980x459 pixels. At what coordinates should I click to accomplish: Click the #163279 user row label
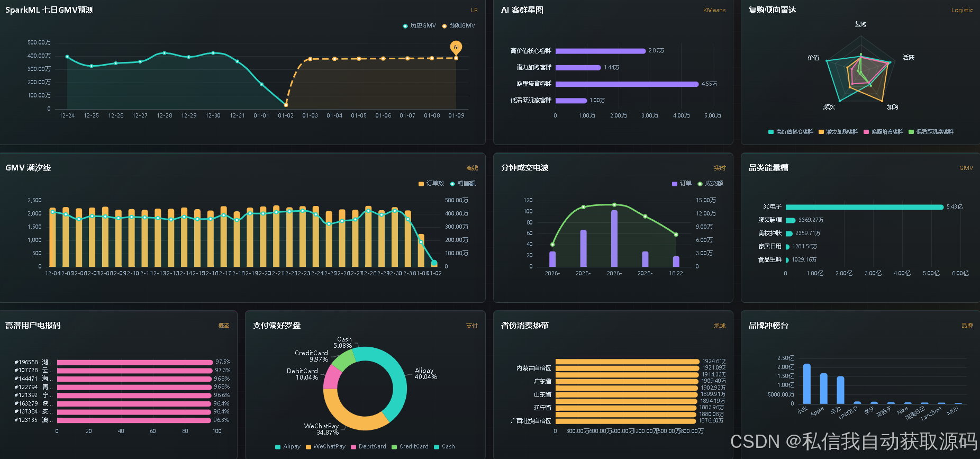coord(33,404)
